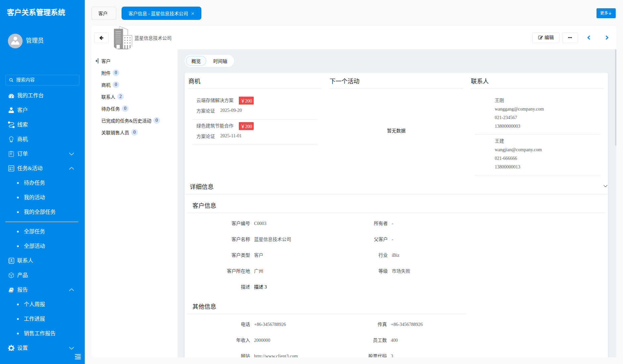The height and width of the screenshot is (364, 623).
Task: Collapse sidebar using bottom fold icon
Action: (78, 357)
